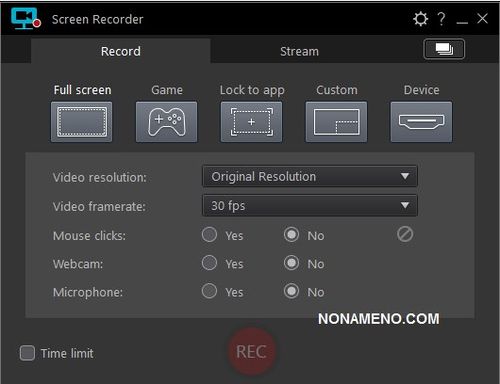
Task: Click the Webcam: label
Action: pos(78,264)
